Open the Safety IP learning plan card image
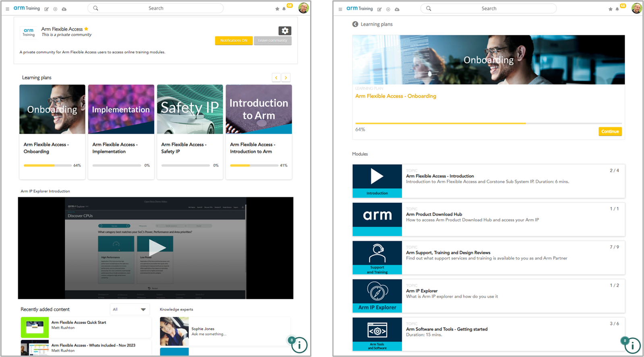Viewport: 644px width, 357px height. 190,109
